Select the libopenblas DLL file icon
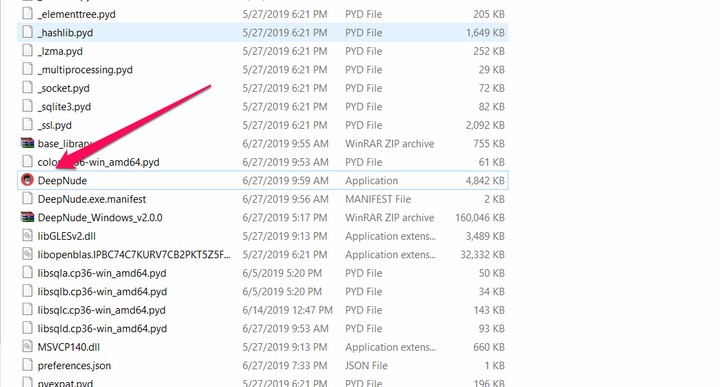Image resolution: width=720 pixels, height=387 pixels. point(28,254)
